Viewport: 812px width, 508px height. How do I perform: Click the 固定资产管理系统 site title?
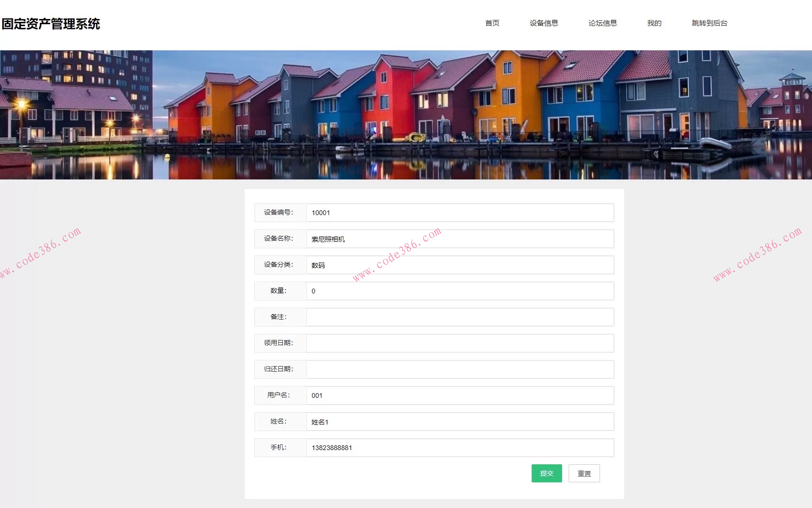[x=51, y=24]
